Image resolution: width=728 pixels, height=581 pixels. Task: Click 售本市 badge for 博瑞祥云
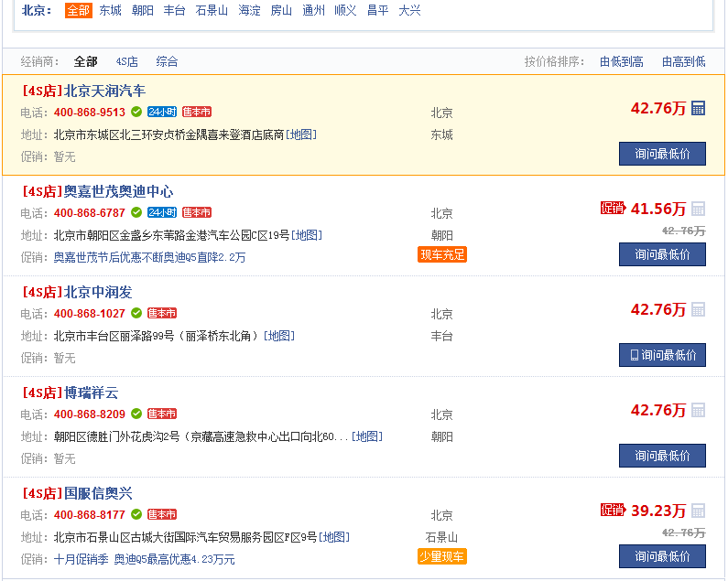tap(162, 414)
